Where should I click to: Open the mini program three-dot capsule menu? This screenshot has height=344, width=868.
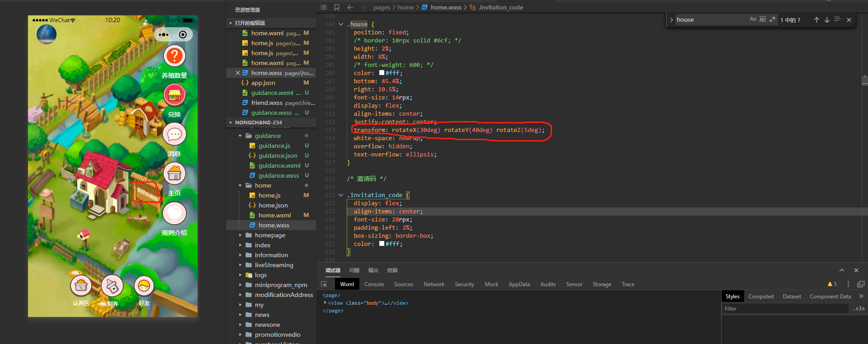[x=164, y=34]
